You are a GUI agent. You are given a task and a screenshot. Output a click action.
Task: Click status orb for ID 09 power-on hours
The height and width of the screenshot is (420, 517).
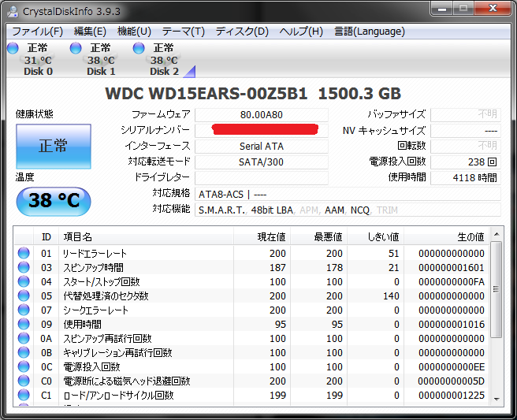[x=24, y=324]
